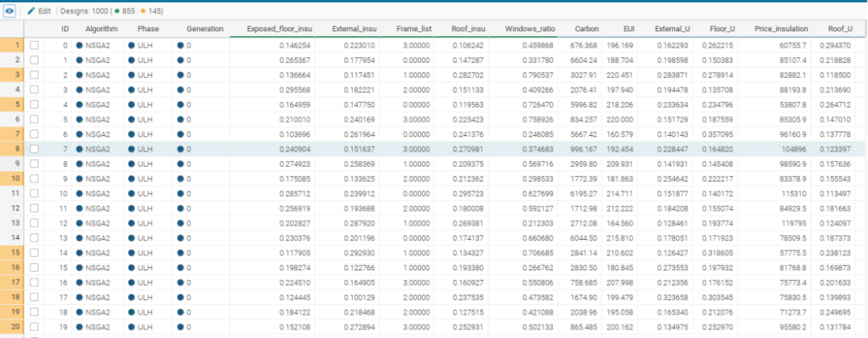Select row number 1 header
The image size is (868, 338).
click(11, 45)
